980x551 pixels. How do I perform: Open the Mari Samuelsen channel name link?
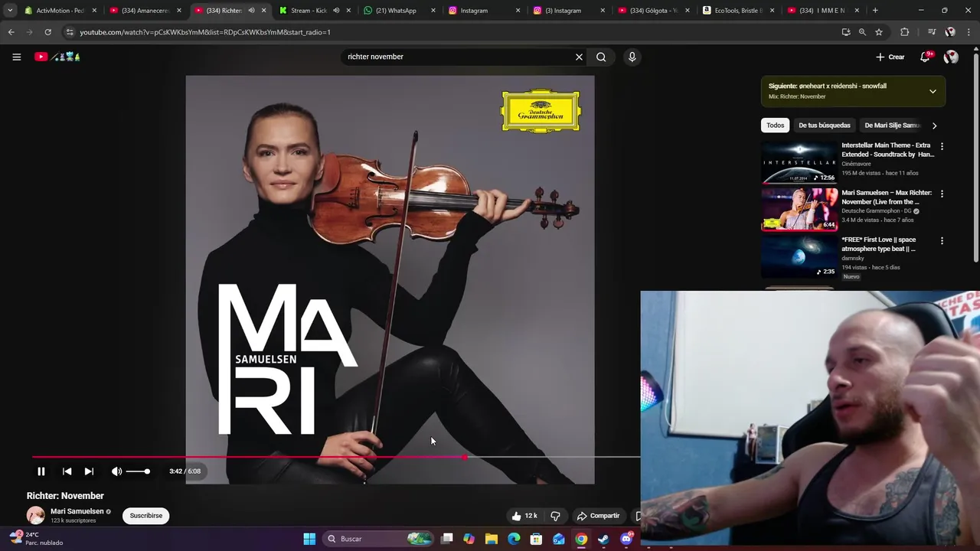click(x=77, y=511)
